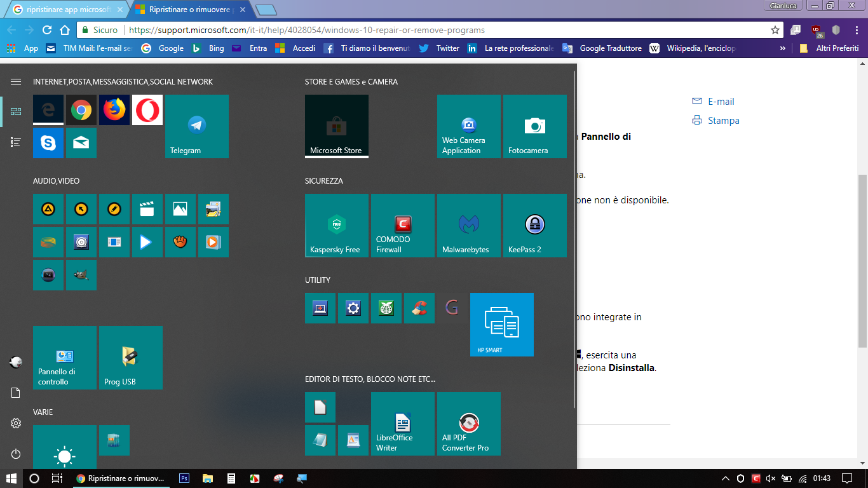This screenshot has width=868, height=488.
Task: Open Documents from Start sidebar
Action: pos(16,393)
